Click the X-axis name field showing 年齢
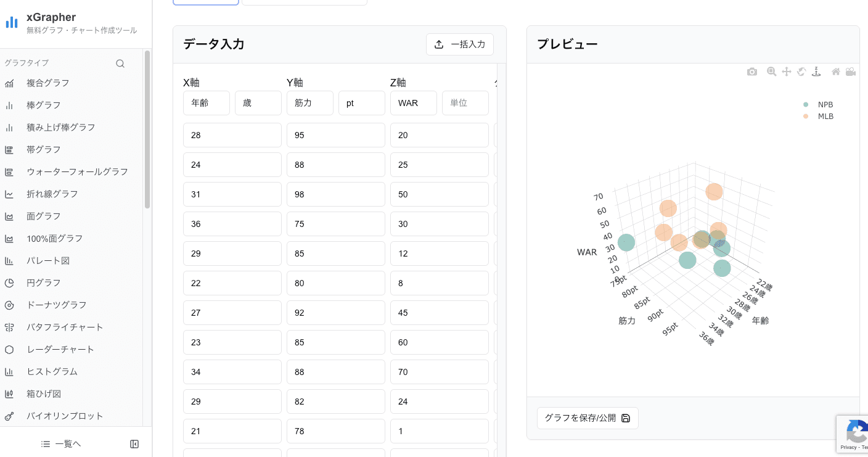Screen dimensions: 868x457 tap(206, 103)
